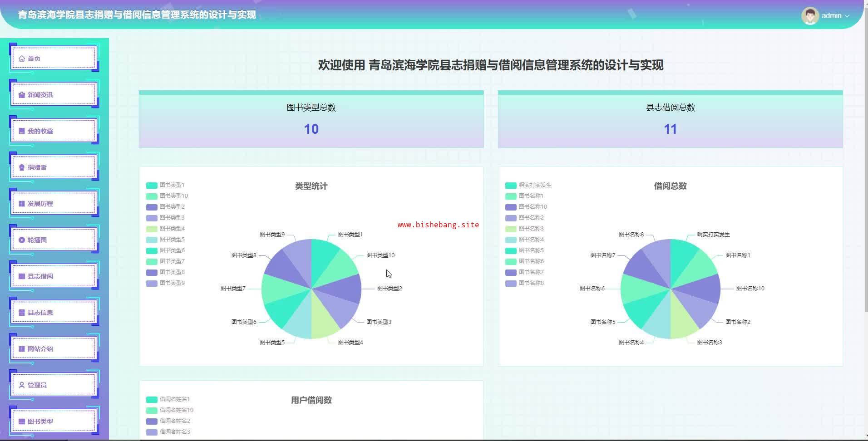Viewport: 868px width, 441px height.
Task: Click the system title in the top header
Action: point(137,15)
